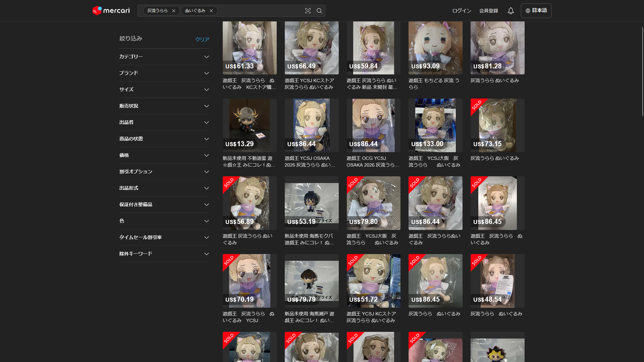Image resolution: width=644 pixels, height=362 pixels.
Task: Open the sold US$48.54 listing image
Action: (497, 281)
